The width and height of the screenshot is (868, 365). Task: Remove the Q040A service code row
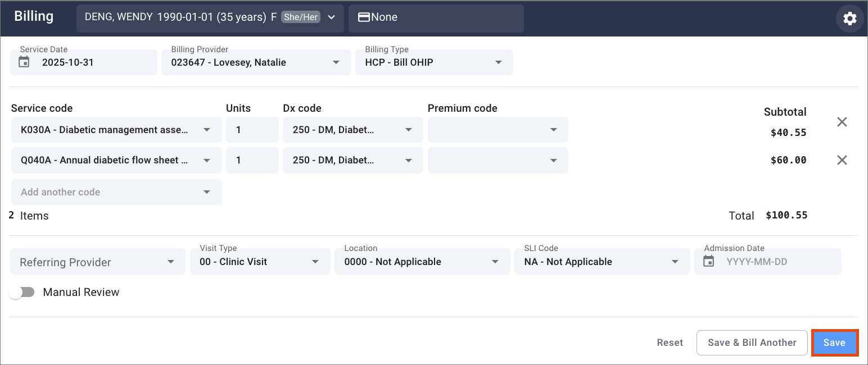tap(842, 160)
